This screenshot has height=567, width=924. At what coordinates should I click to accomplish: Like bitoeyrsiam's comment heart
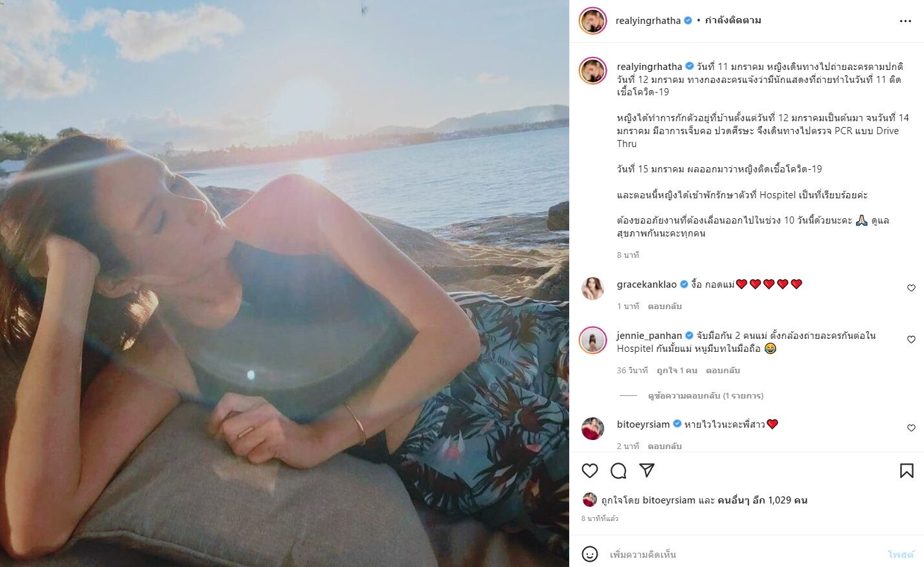point(911,428)
